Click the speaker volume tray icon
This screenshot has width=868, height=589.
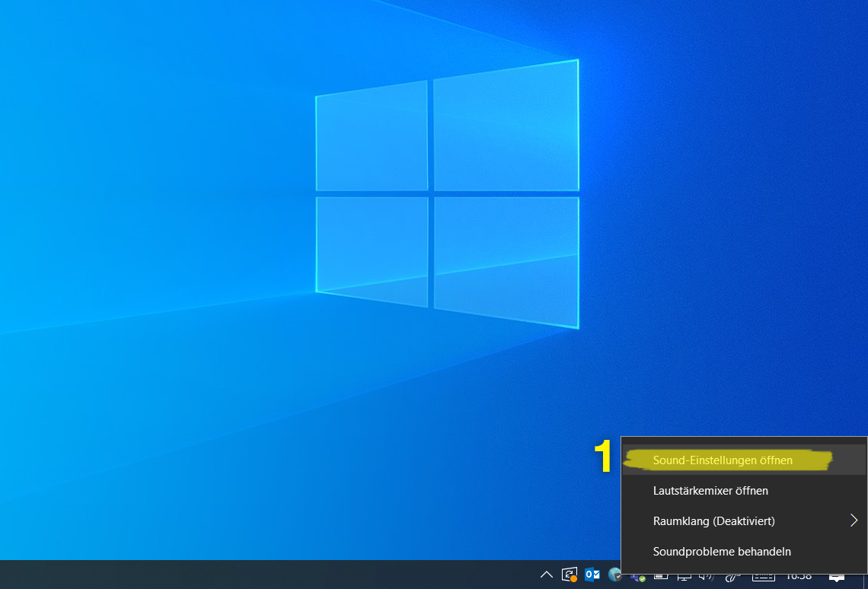707,577
